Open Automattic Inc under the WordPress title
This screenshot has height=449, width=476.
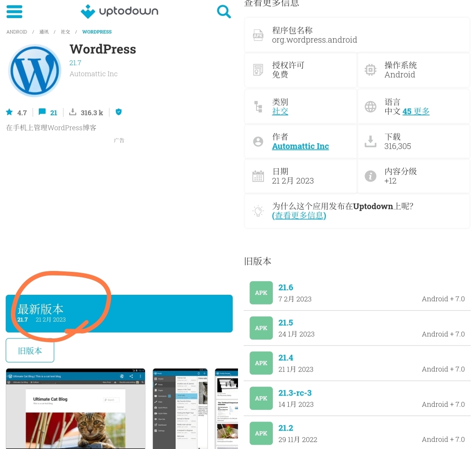(x=93, y=74)
